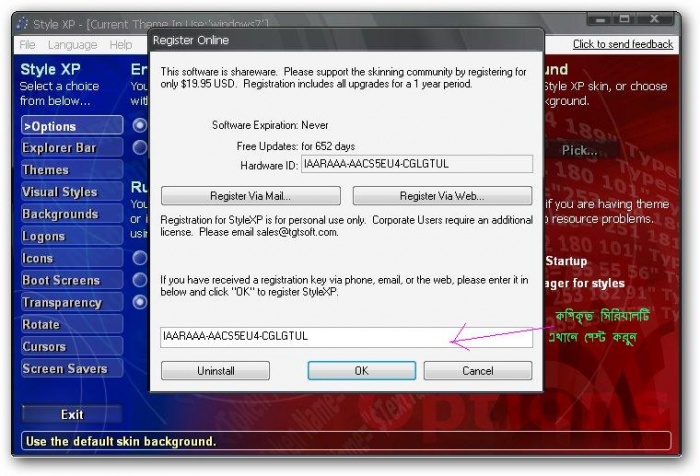Open the File menu
This screenshot has height=476, width=700.
27,45
